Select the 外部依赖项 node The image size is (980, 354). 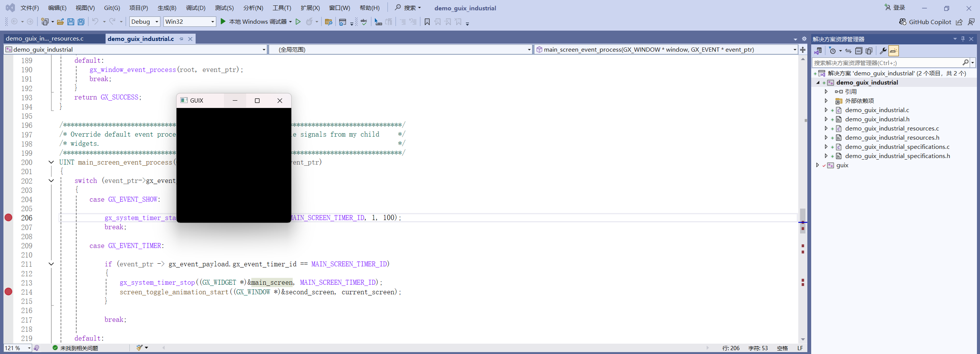click(859, 101)
